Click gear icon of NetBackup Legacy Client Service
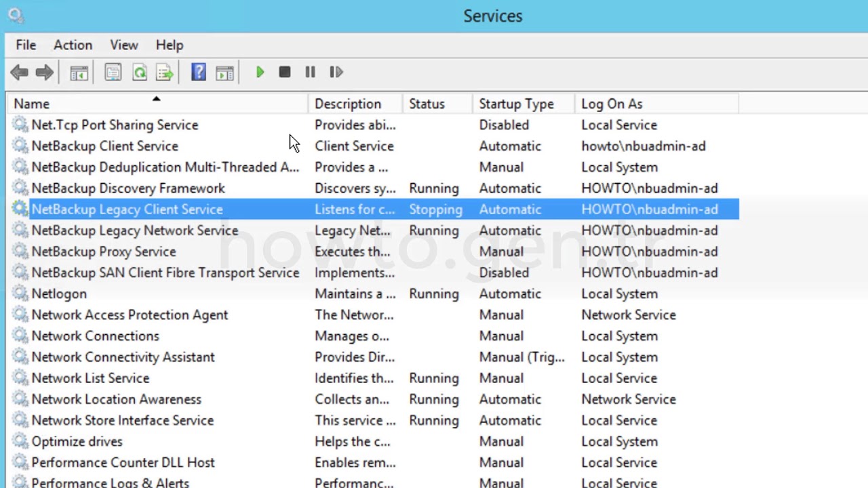 (20, 209)
